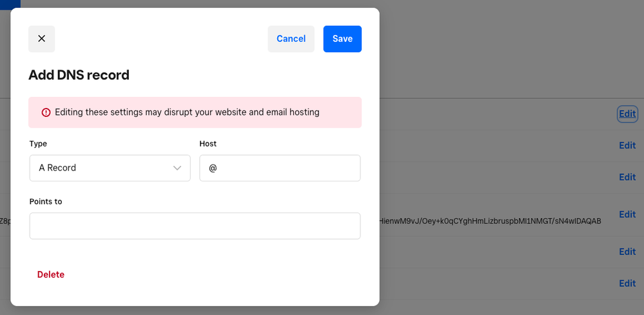
Task: Click the Host field label
Action: coord(208,144)
